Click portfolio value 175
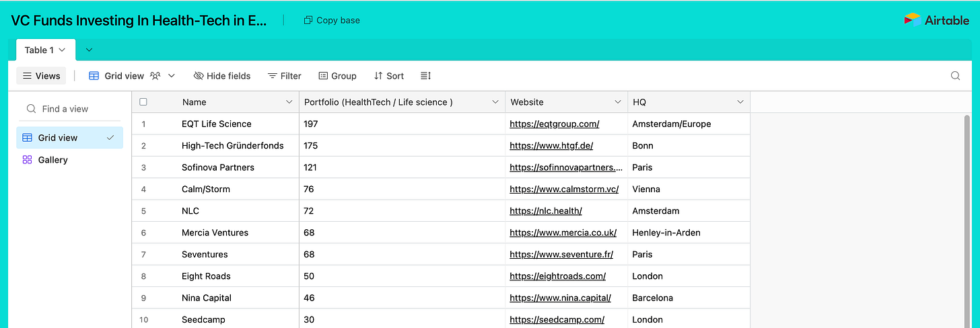Screen dimensions: 980x328 coord(310,146)
